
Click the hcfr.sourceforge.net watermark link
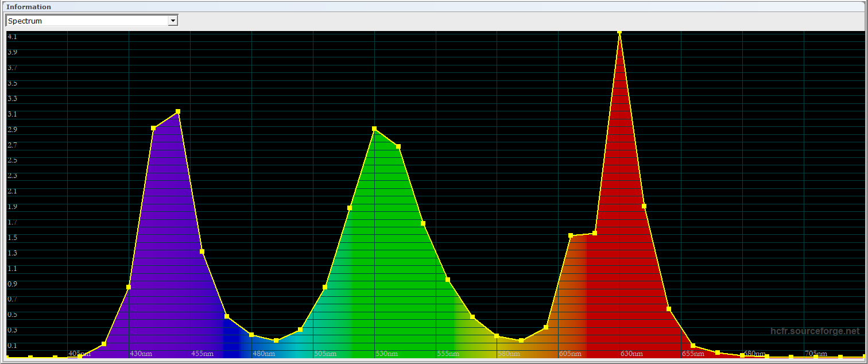coord(815,331)
